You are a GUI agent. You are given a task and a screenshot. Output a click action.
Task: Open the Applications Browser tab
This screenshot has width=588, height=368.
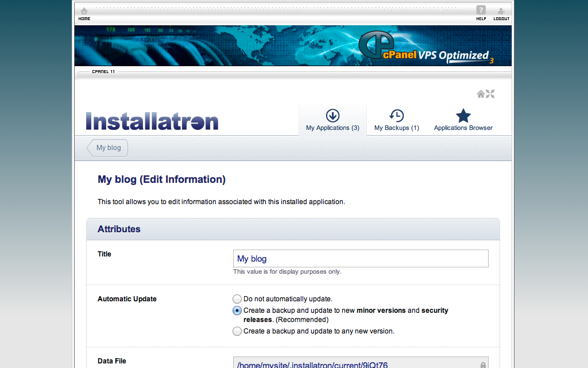tap(463, 119)
